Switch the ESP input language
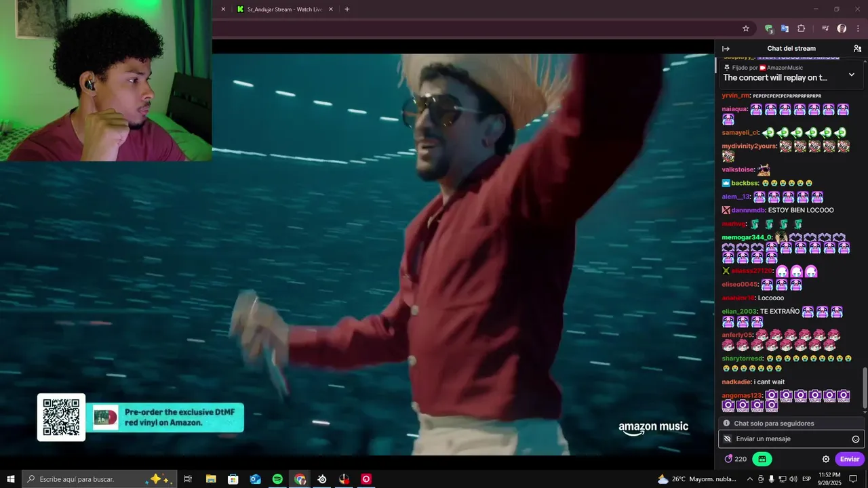Image resolution: width=868 pixels, height=488 pixels. (x=806, y=479)
